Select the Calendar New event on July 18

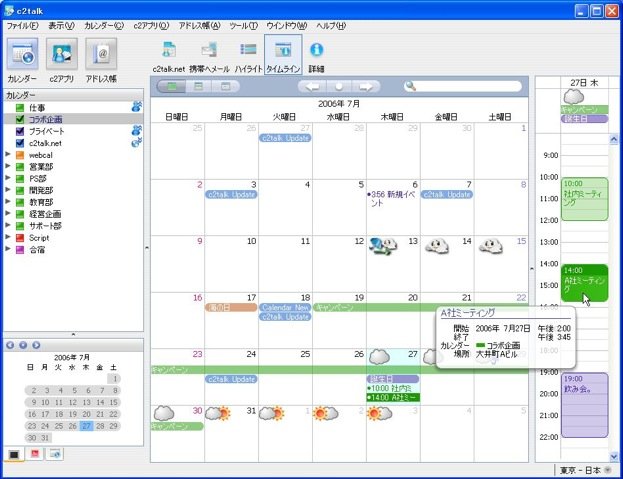[x=285, y=307]
